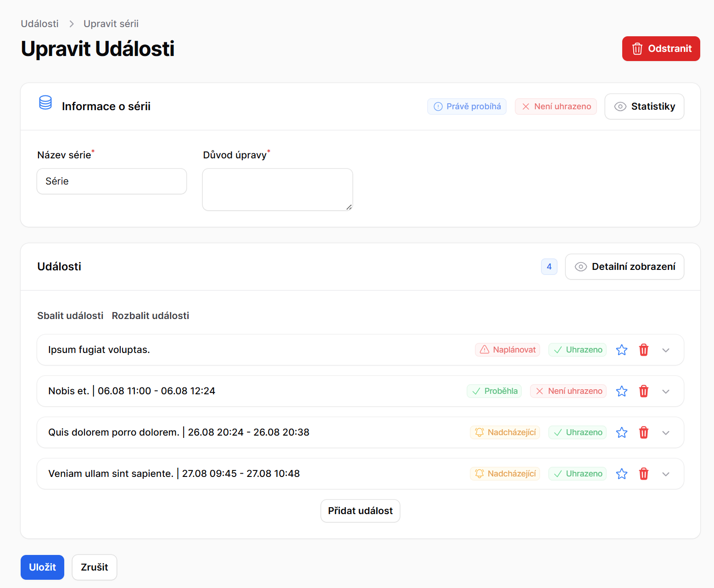Click the Právě probíhá status badge
The width and height of the screenshot is (714, 588).
[x=467, y=106]
